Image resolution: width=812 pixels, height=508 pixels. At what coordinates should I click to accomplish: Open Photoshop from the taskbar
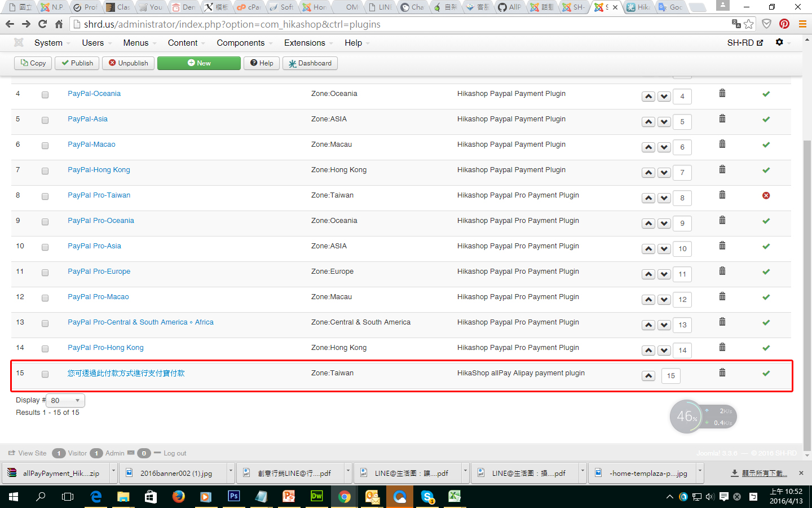click(233, 496)
